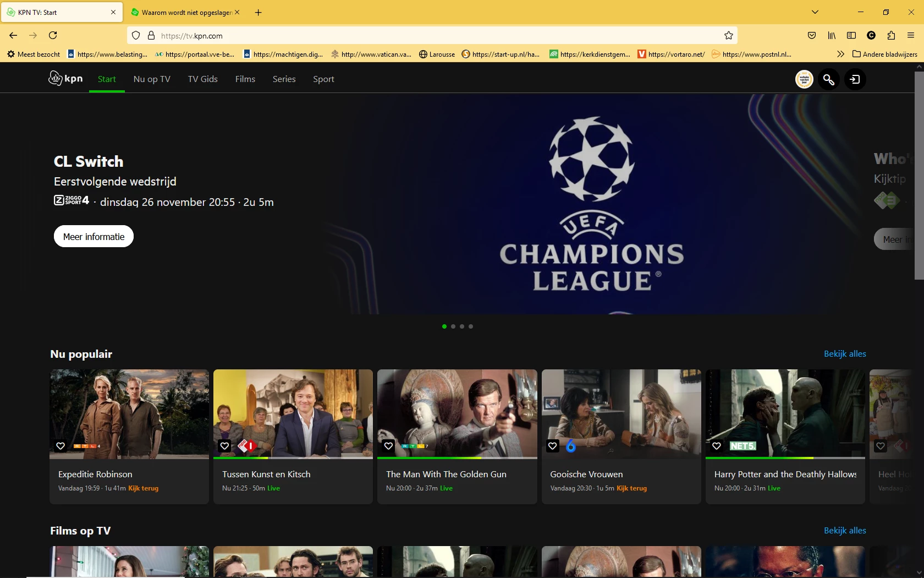Image resolution: width=924 pixels, height=578 pixels.
Task: Open the Pocket save icon
Action: tap(812, 36)
